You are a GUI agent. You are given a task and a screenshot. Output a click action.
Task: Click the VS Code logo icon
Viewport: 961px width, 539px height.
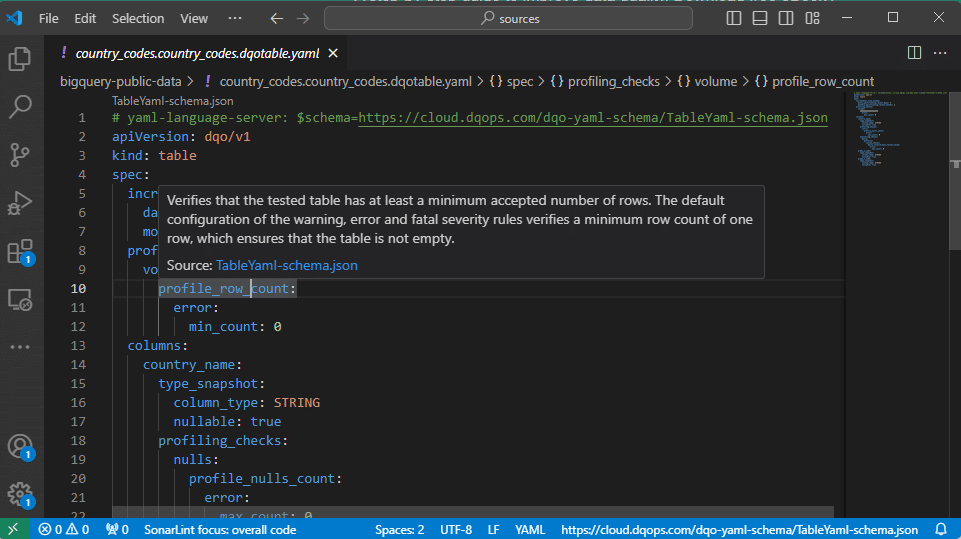14,18
